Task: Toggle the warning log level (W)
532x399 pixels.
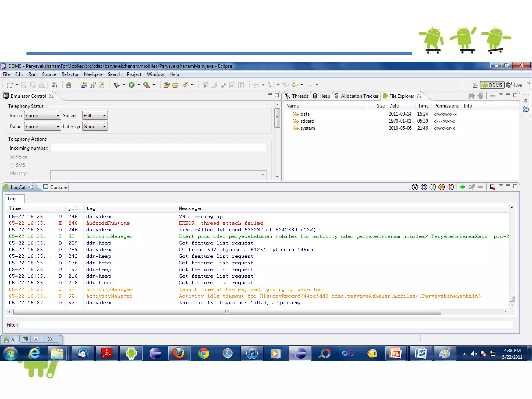Action: [442, 187]
